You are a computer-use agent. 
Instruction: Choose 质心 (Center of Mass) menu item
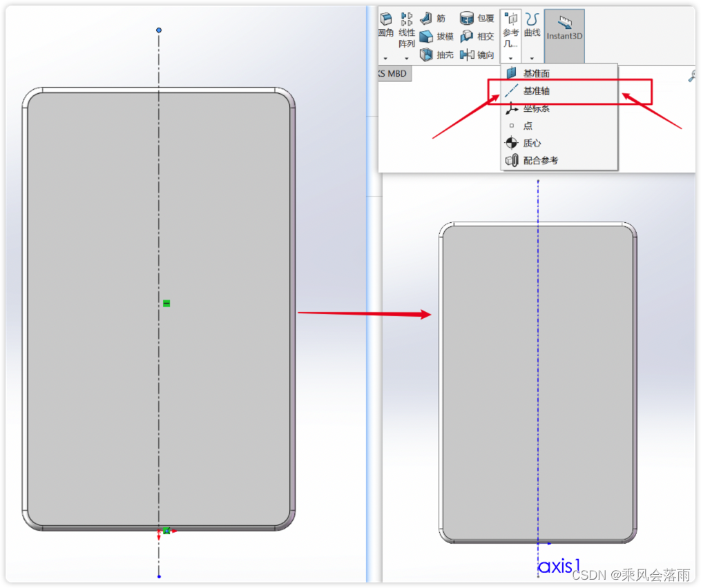pos(559,143)
